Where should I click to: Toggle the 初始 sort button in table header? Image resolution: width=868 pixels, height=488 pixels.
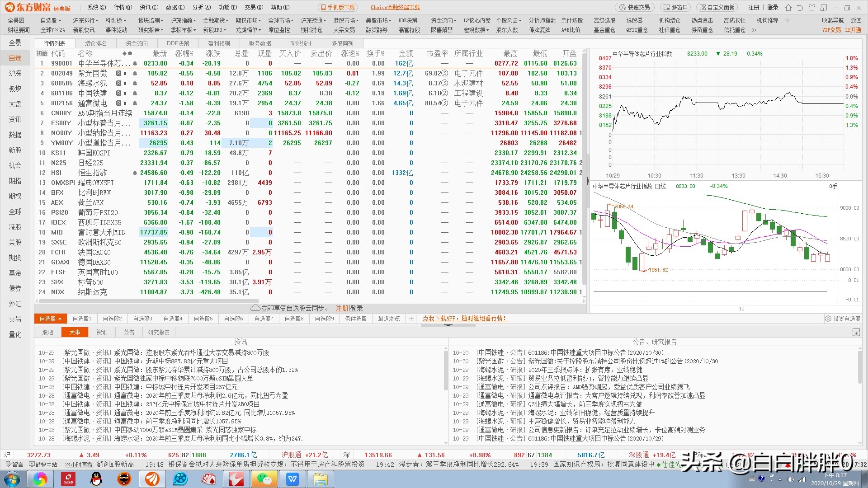coord(41,53)
